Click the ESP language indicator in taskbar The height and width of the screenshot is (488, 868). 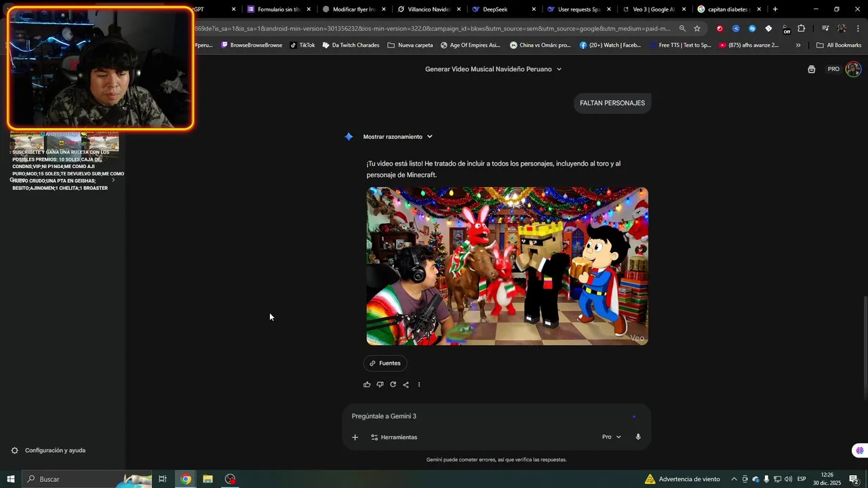click(x=802, y=479)
